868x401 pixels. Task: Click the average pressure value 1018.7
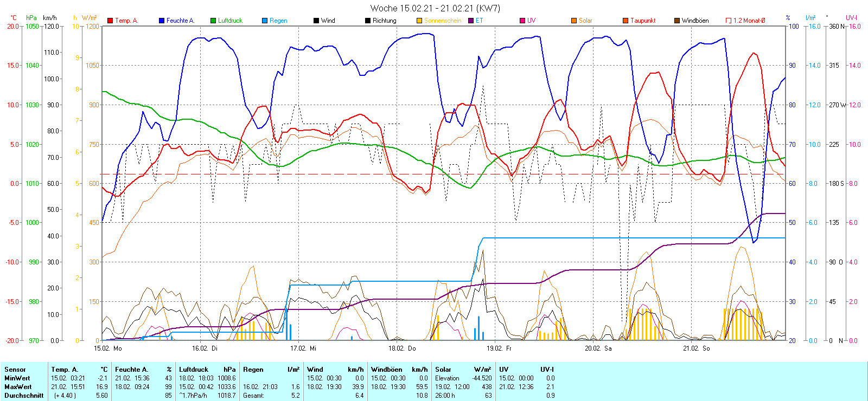(227, 396)
